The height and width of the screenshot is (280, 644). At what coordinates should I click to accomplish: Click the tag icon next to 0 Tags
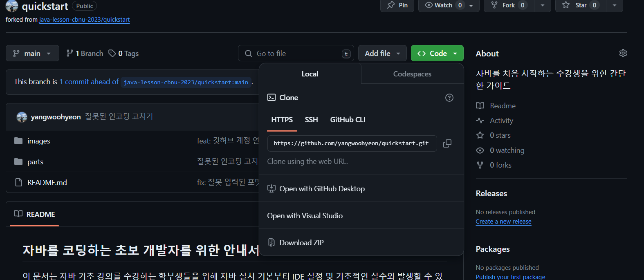click(112, 54)
